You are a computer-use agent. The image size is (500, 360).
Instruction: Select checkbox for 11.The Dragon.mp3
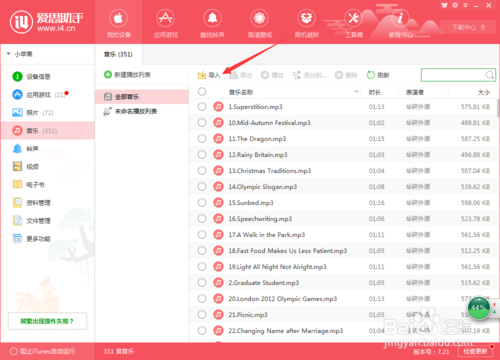pos(202,139)
